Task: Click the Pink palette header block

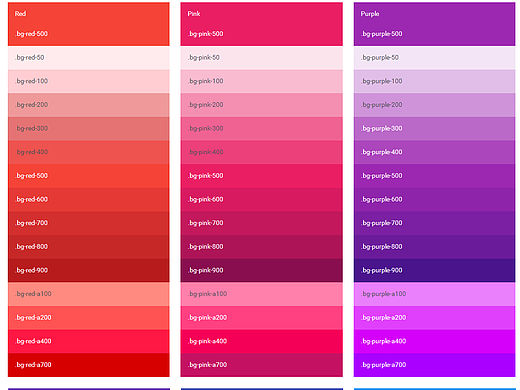Action: tap(261, 24)
